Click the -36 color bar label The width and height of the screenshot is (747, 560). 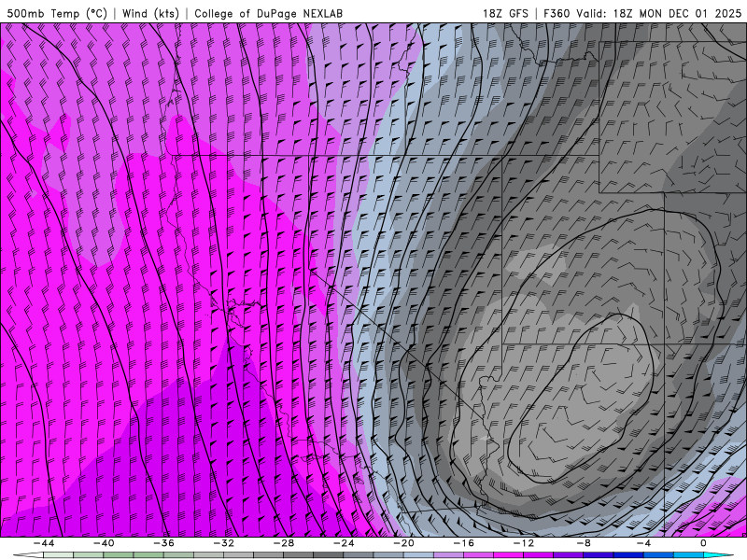[164, 543]
